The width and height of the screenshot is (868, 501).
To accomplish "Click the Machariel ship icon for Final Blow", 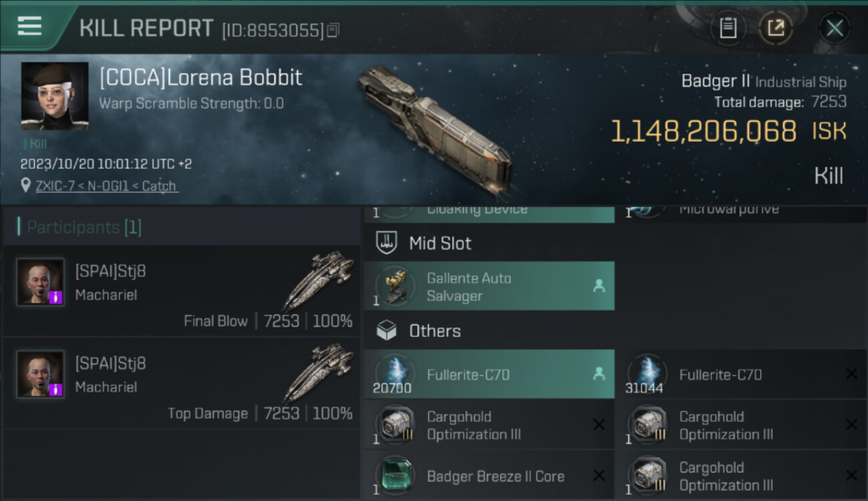I will pyautogui.click(x=318, y=279).
